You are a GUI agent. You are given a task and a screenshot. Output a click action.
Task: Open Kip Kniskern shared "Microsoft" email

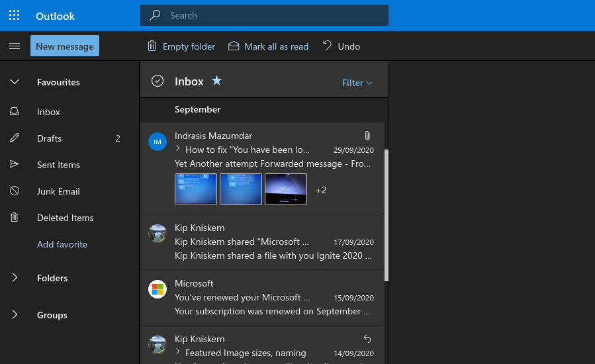click(x=262, y=242)
